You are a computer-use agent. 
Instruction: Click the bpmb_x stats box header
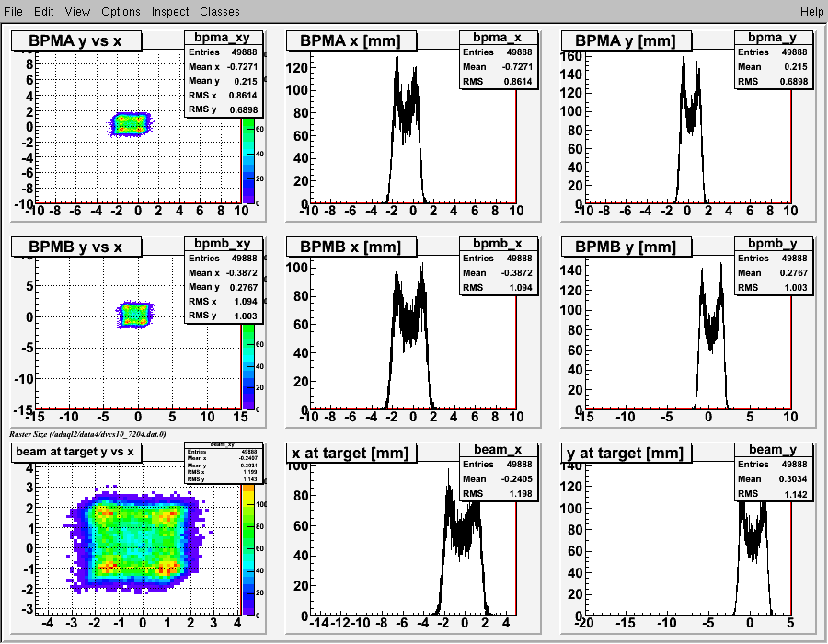click(x=498, y=244)
